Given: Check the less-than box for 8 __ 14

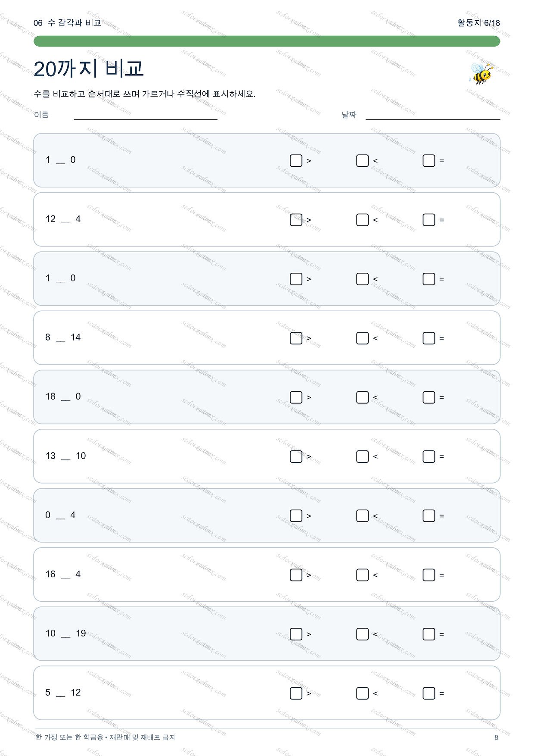Looking at the screenshot, I should tap(362, 338).
